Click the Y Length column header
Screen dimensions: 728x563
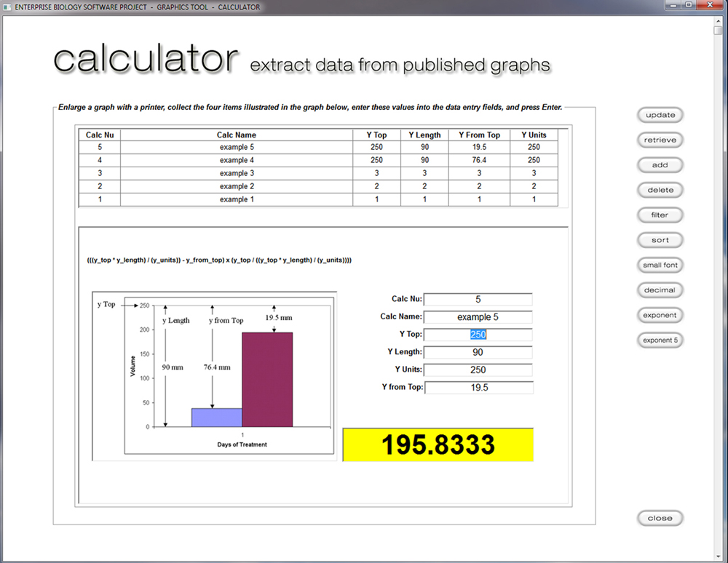[x=424, y=135]
